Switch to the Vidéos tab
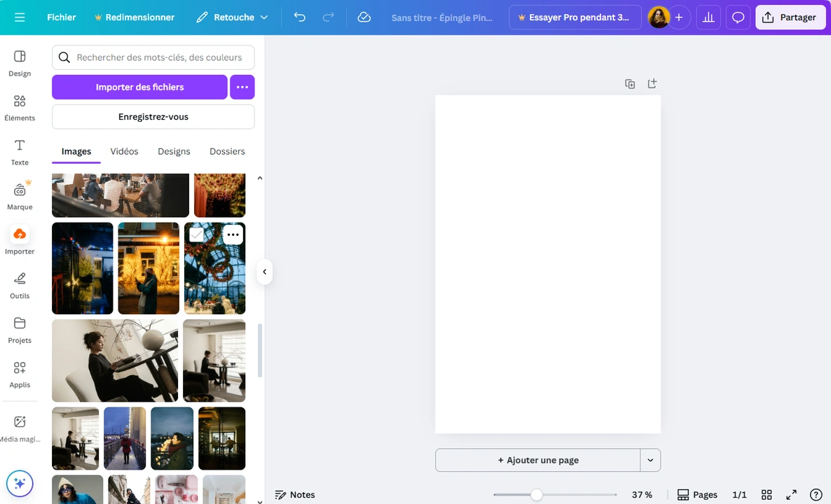Image resolution: width=831 pixels, height=504 pixels. [124, 151]
